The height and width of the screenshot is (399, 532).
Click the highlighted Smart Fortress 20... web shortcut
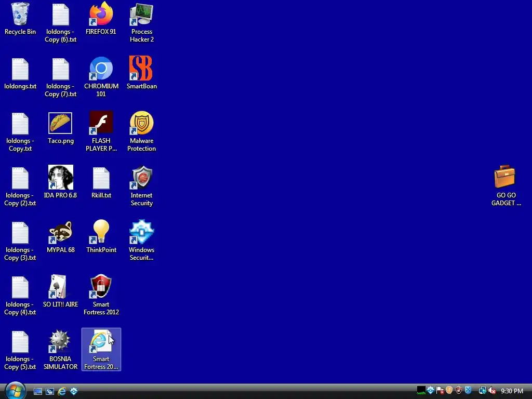[x=101, y=350]
